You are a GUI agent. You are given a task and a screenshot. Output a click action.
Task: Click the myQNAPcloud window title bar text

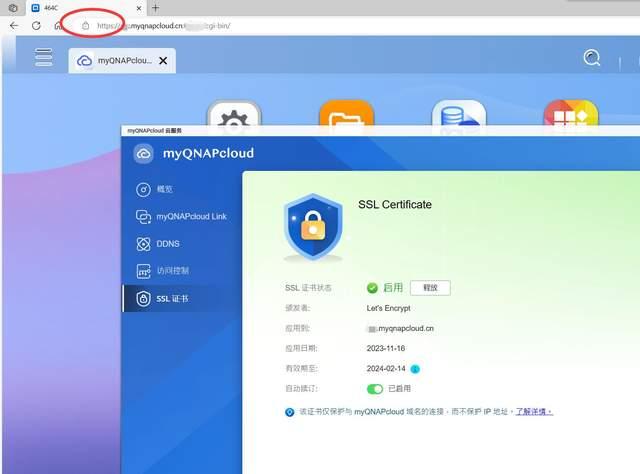(x=154, y=131)
